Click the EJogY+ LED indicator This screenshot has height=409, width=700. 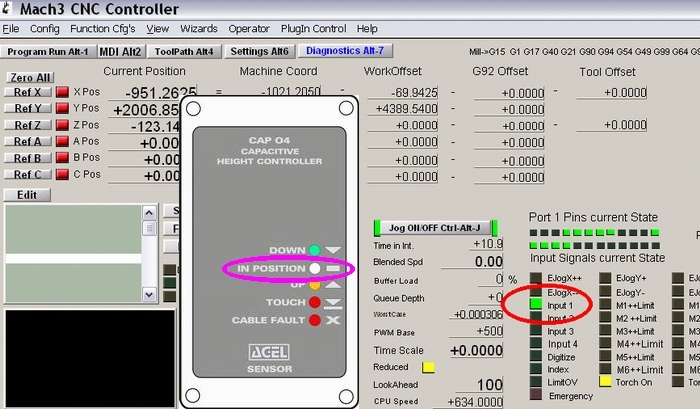[x=605, y=278]
